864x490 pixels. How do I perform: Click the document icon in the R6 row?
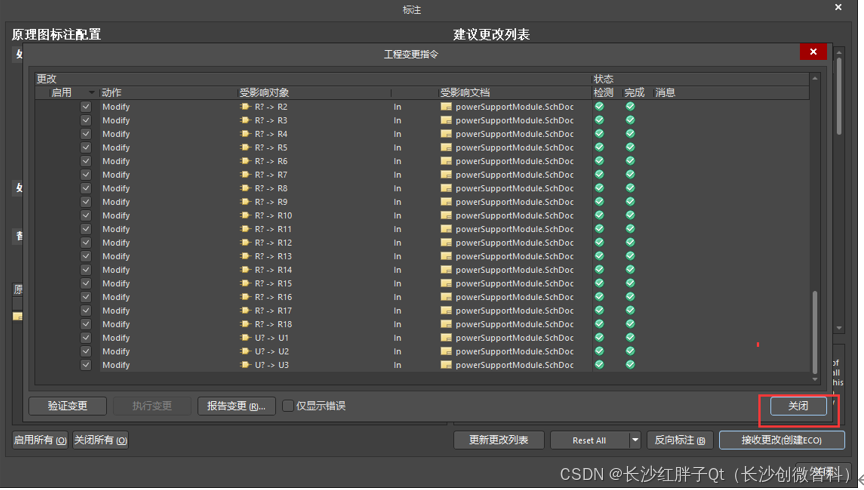click(446, 161)
